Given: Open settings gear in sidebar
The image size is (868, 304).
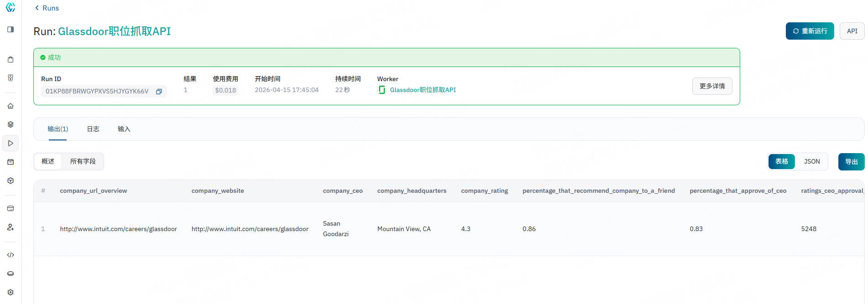Looking at the screenshot, I should (x=10, y=292).
